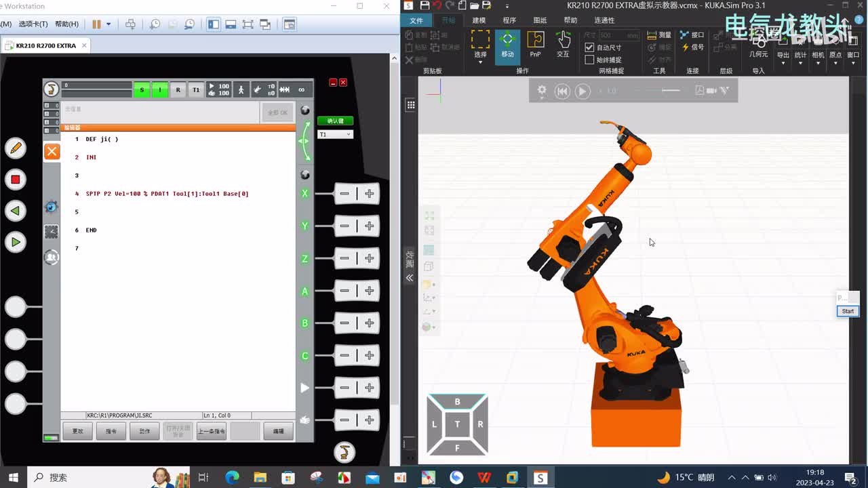Expand the 导出 (Export) dropdown
This screenshot has height=488, width=868.
[x=783, y=64]
